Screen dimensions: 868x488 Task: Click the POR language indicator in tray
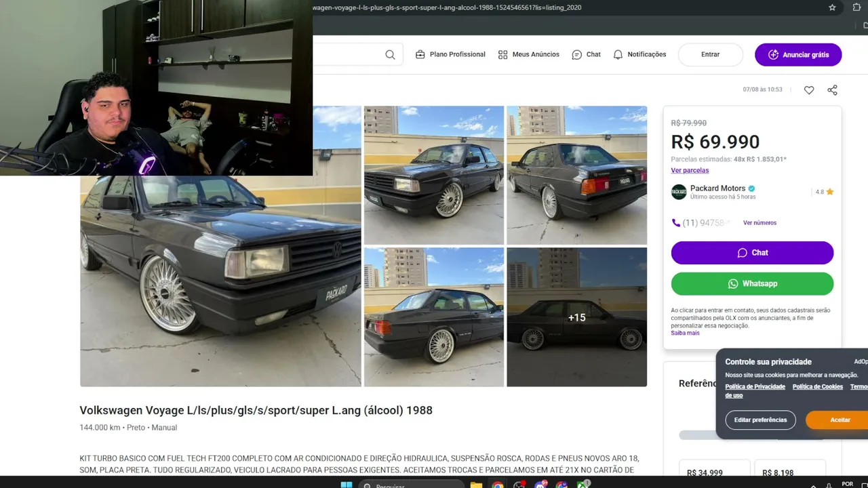click(x=847, y=484)
